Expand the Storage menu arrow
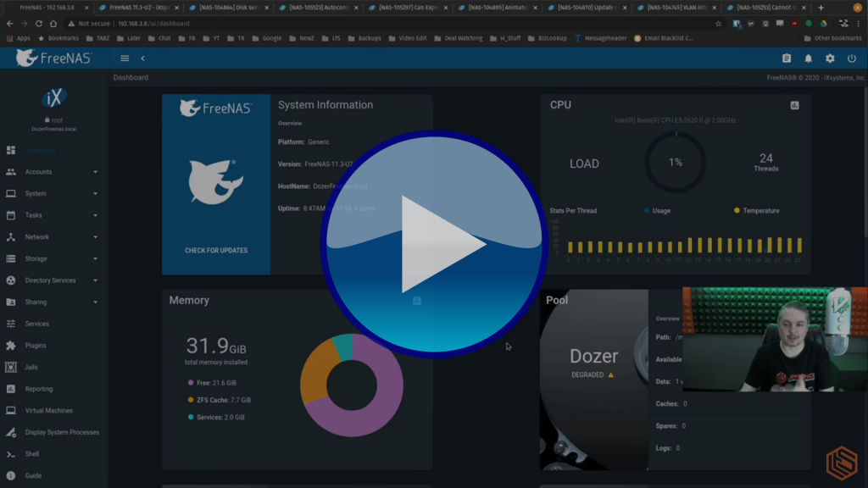The image size is (868, 488). [x=95, y=258]
